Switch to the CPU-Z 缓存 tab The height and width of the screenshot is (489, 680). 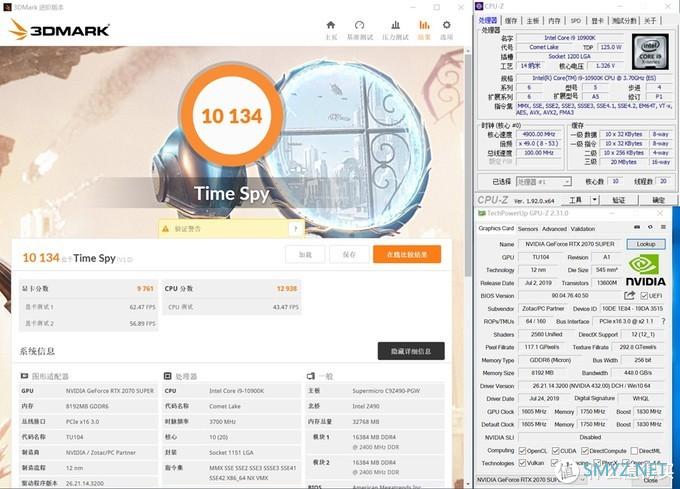[511, 20]
